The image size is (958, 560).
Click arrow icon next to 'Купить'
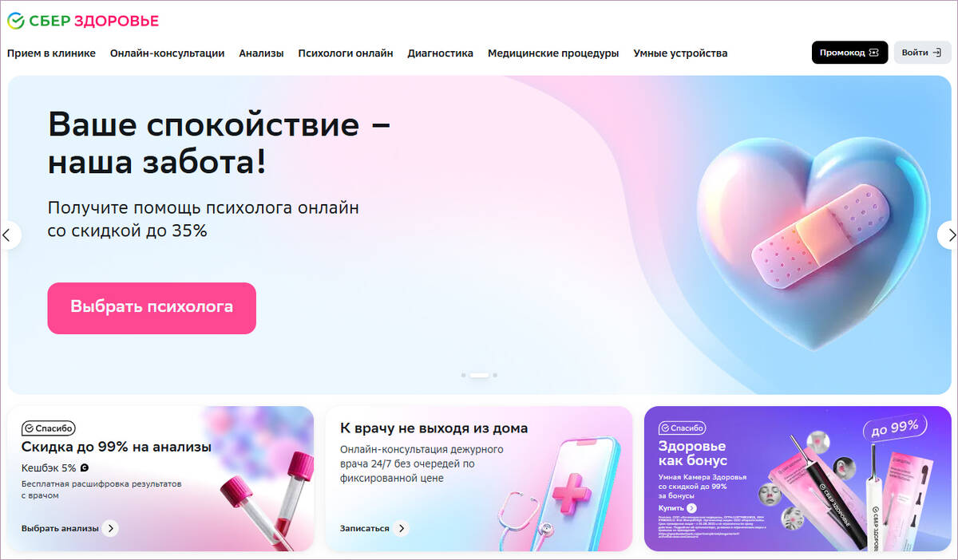coord(691,508)
